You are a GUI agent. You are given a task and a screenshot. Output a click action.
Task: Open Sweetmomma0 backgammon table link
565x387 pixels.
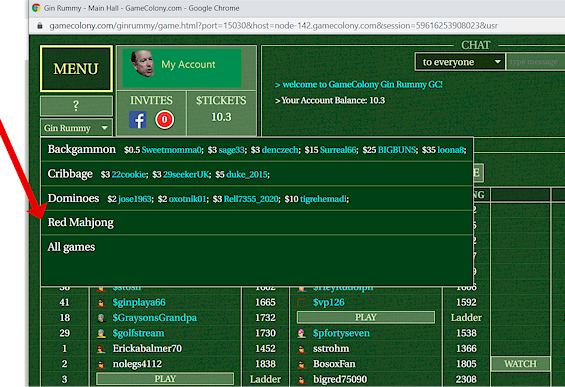click(173, 150)
